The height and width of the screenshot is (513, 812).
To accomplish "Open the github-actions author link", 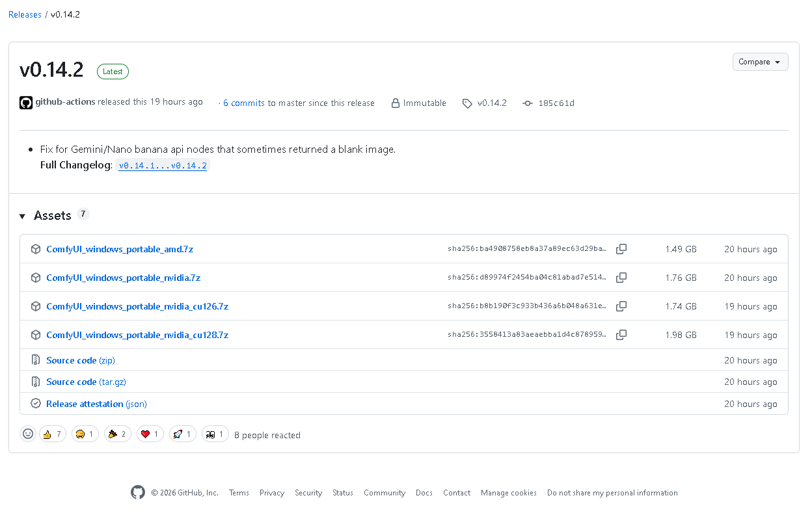I will tap(65, 102).
